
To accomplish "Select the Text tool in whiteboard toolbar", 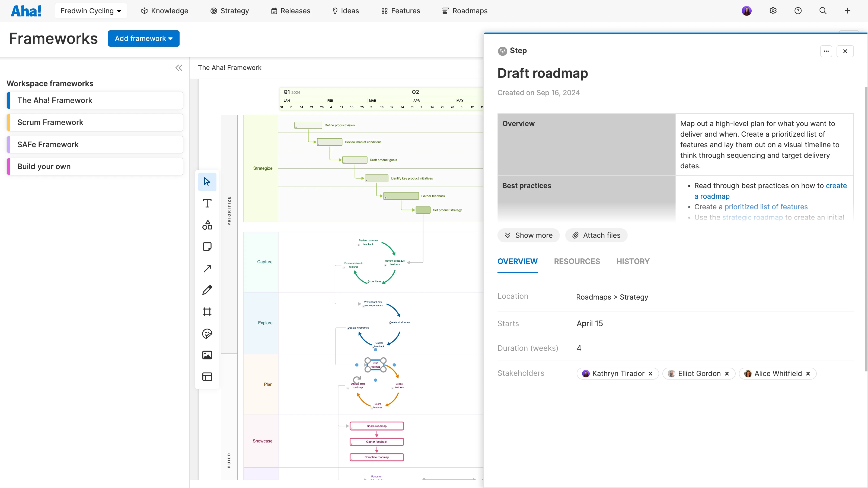I will click(207, 203).
